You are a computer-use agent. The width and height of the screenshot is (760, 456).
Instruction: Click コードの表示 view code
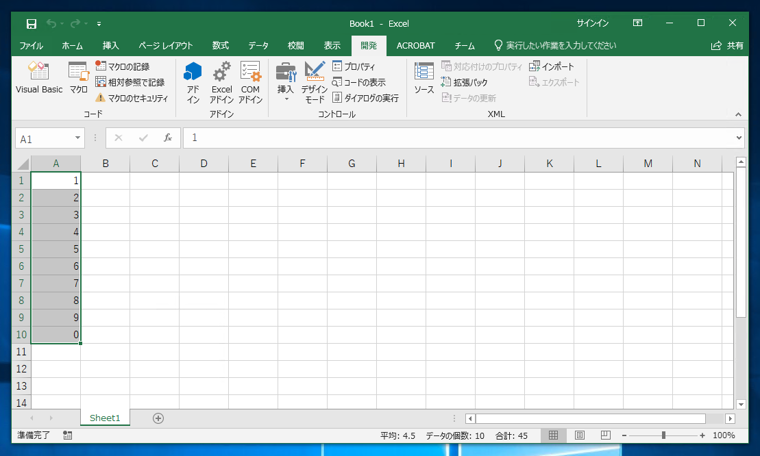click(x=359, y=82)
